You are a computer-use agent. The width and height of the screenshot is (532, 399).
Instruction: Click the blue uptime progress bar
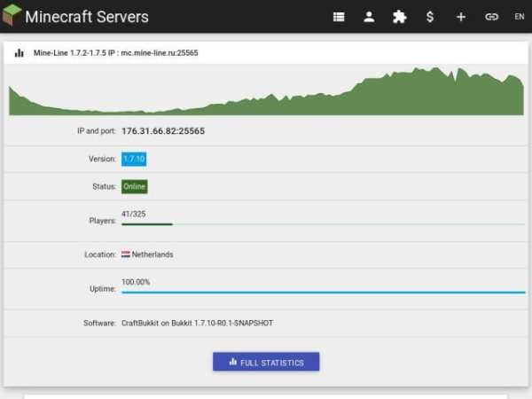coord(324,292)
